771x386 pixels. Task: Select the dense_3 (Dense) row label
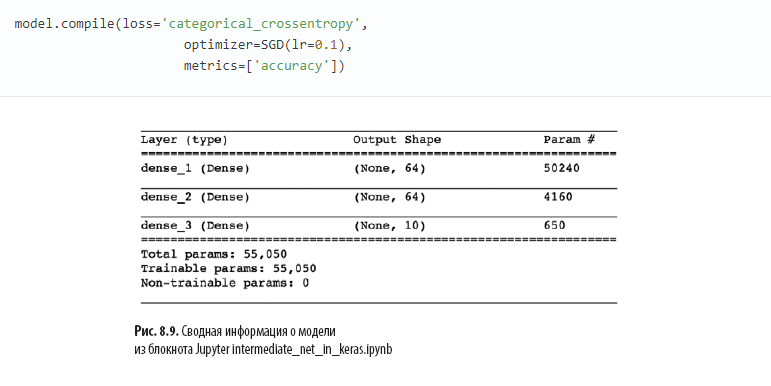pyautogui.click(x=195, y=226)
